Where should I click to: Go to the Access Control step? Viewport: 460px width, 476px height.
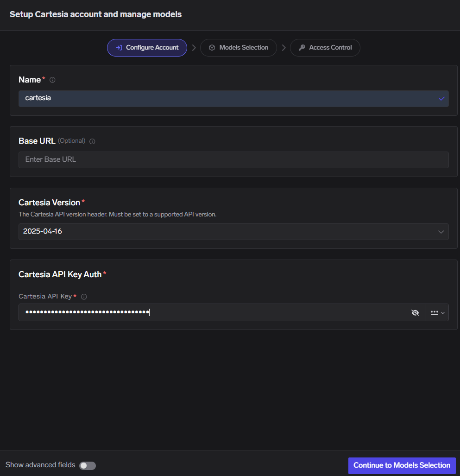pos(325,48)
